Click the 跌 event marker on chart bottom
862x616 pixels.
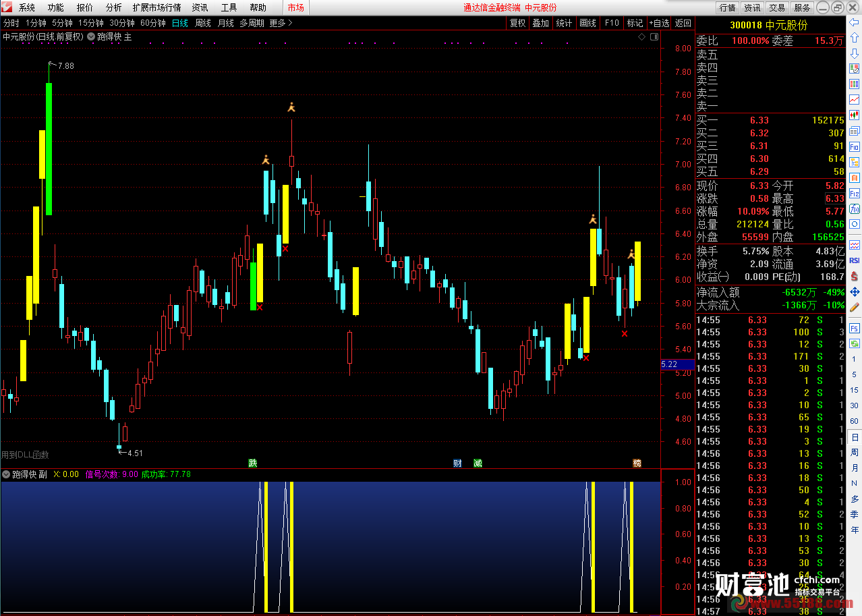tap(253, 463)
